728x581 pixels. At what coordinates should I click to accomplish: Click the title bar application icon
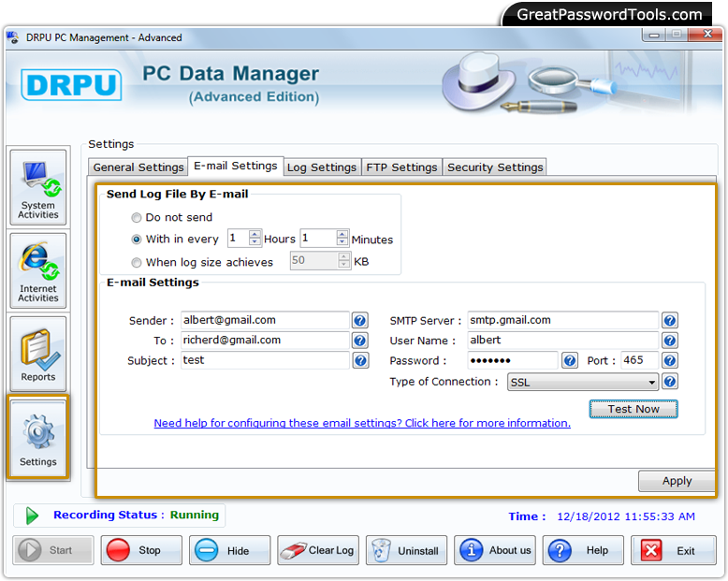(x=13, y=37)
